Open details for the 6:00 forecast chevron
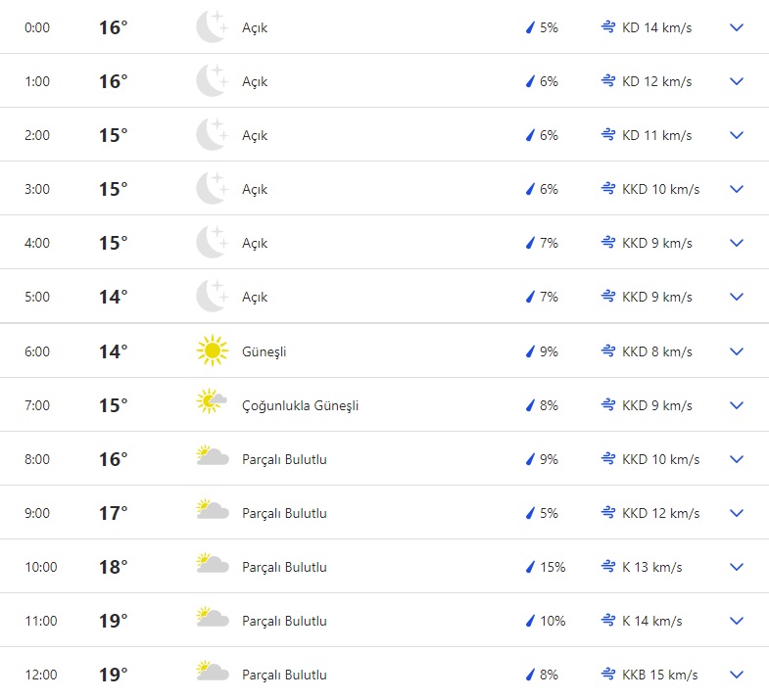Screen dimensions: 769x700 pyautogui.click(x=737, y=350)
